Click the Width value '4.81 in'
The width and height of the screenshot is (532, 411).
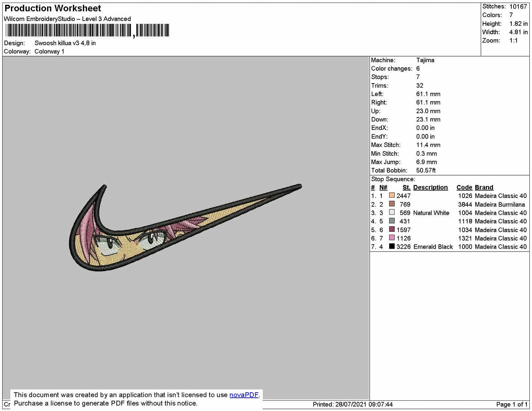click(x=518, y=32)
